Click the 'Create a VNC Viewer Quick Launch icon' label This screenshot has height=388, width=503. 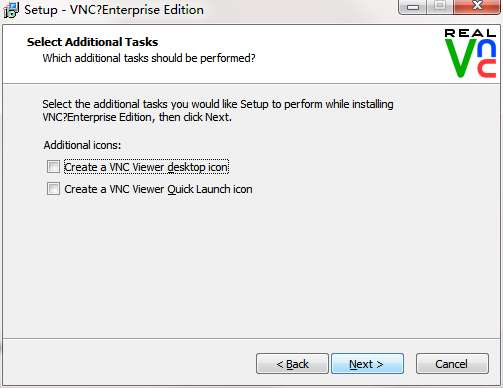tap(158, 189)
